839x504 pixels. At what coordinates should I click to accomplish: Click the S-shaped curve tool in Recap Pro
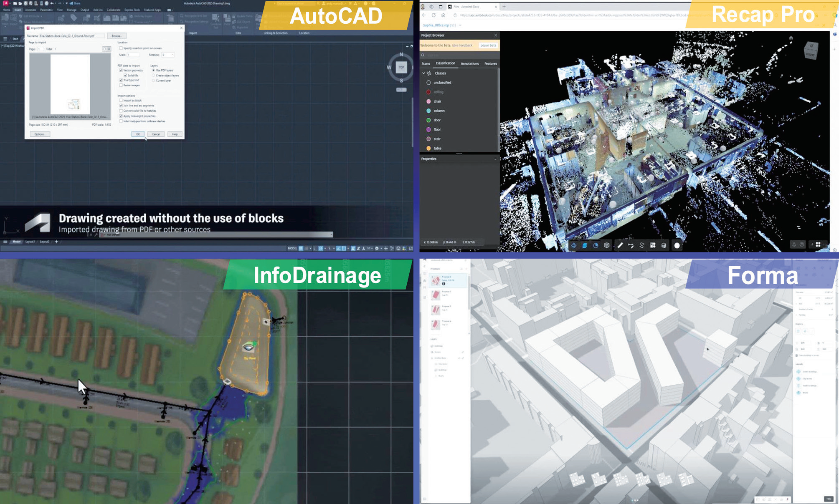[642, 245]
